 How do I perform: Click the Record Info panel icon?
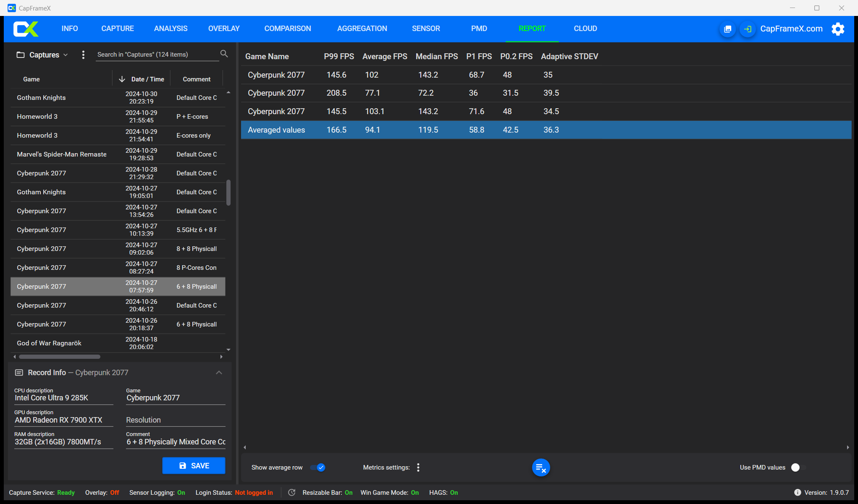click(x=19, y=373)
